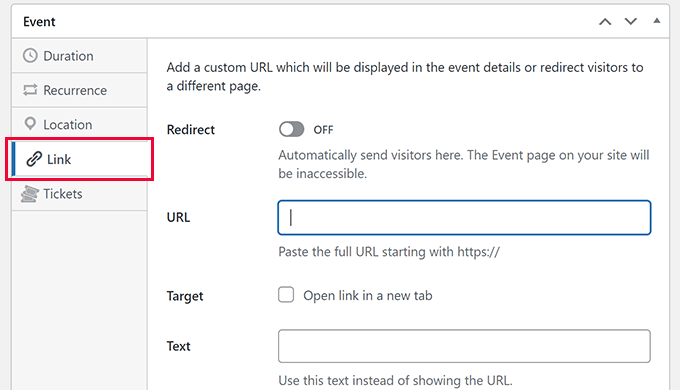The height and width of the screenshot is (390, 680).
Task: Switch to the Recurrence tab
Action: [x=79, y=90]
